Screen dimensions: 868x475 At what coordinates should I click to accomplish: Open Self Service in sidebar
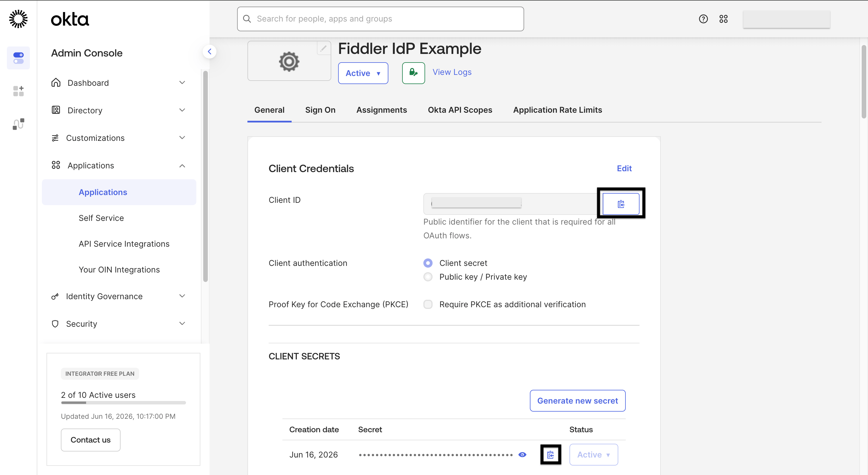click(101, 218)
